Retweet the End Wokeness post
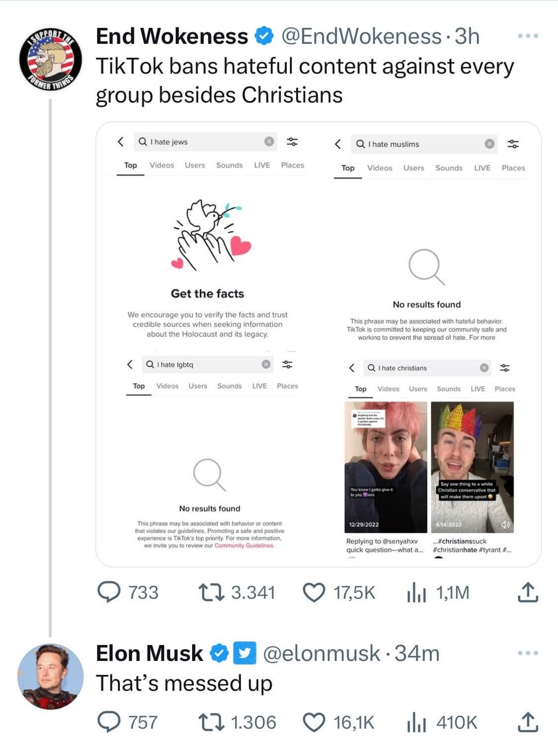This screenshot has height=756, width=558. coord(211,593)
